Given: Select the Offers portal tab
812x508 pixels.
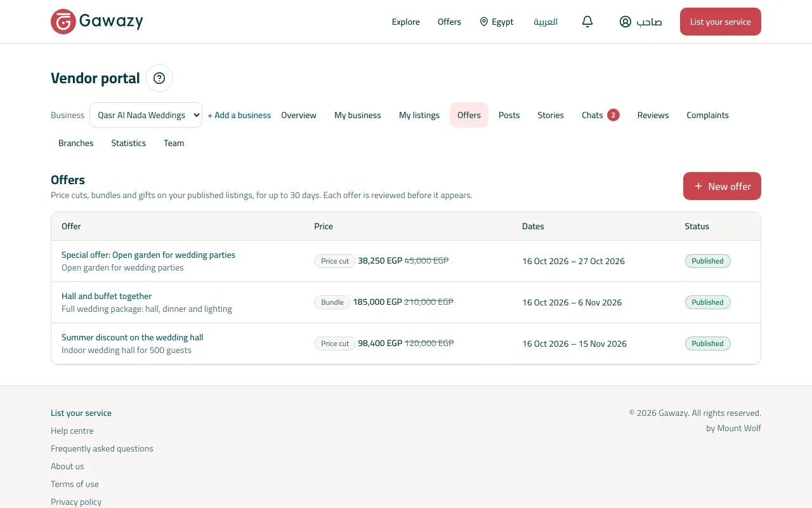Looking at the screenshot, I should [x=469, y=115].
